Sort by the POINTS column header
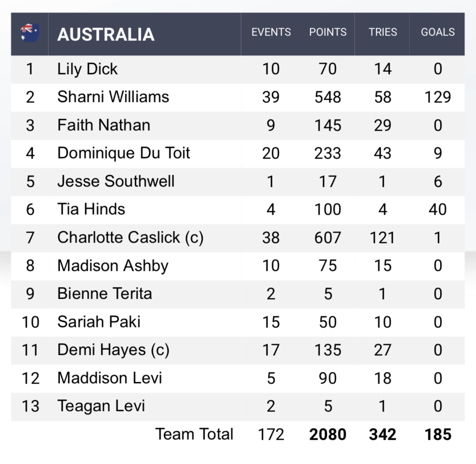Screen dimensions: 476x464 pyautogui.click(x=328, y=32)
